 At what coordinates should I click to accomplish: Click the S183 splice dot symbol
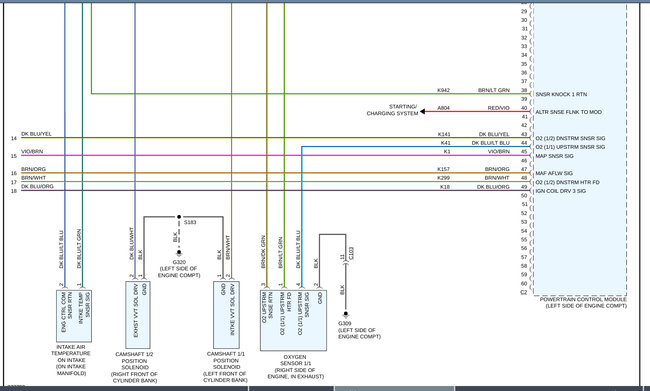(x=179, y=217)
